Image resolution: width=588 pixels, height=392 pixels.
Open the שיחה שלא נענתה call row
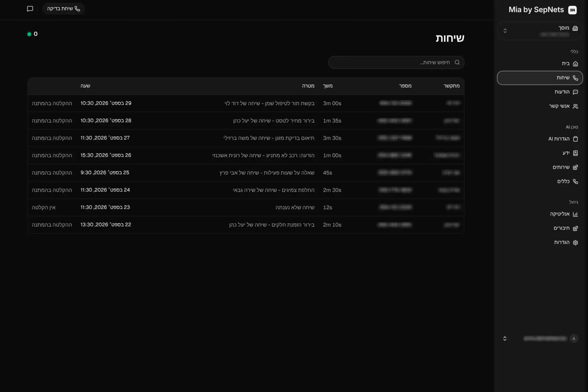click(246, 208)
